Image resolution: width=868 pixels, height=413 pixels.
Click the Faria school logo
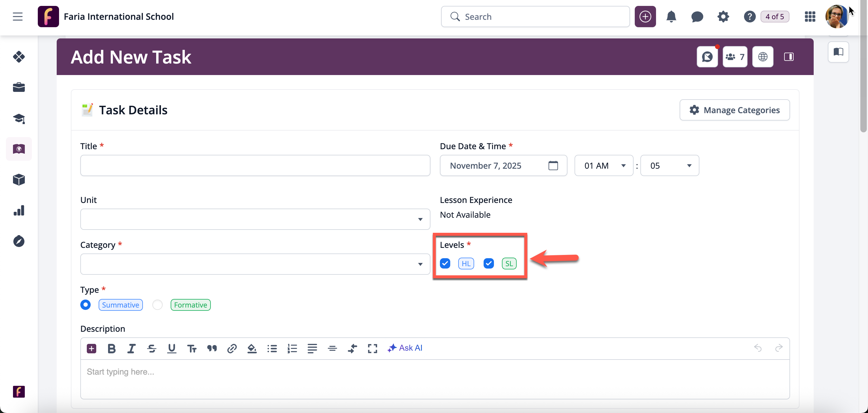pyautogui.click(x=48, y=17)
